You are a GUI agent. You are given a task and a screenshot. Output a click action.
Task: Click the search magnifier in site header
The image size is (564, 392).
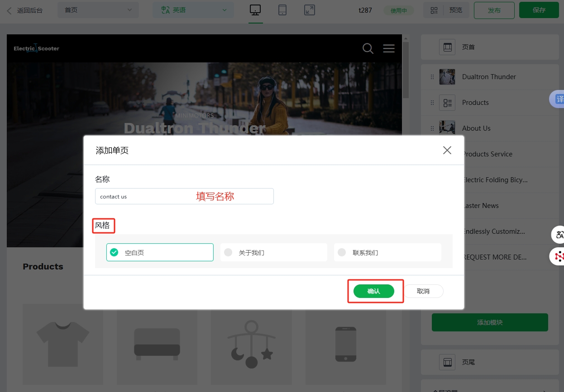click(x=368, y=48)
